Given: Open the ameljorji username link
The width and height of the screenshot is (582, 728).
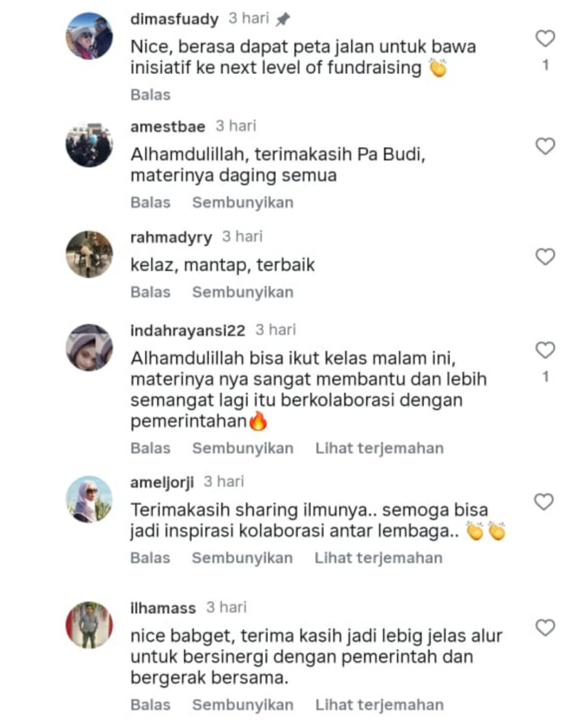Looking at the screenshot, I should point(162,483).
